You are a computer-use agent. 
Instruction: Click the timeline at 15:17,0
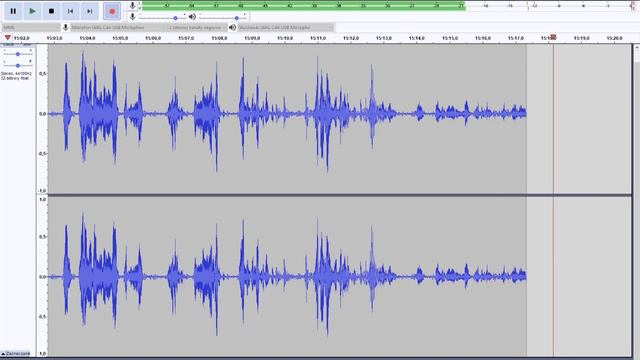516,38
